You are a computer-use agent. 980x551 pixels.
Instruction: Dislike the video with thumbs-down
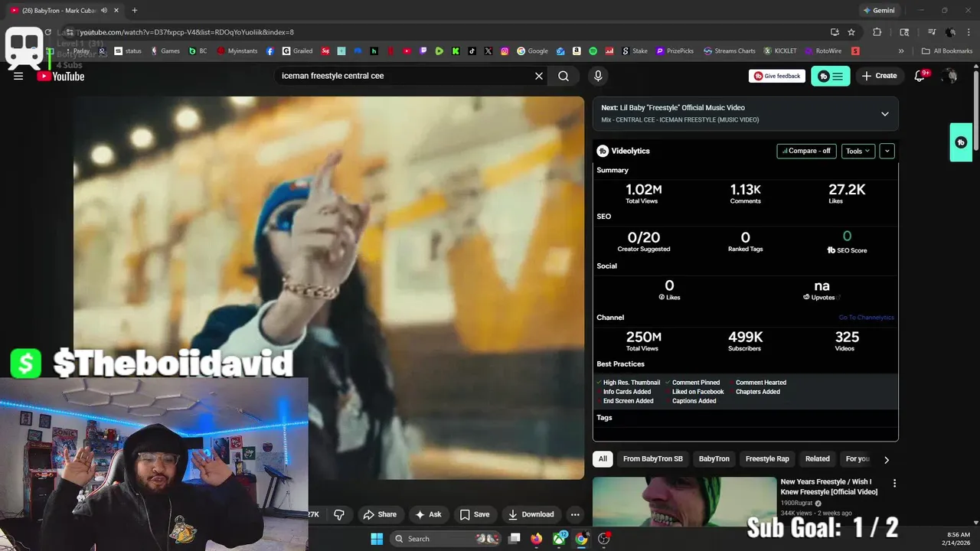(x=338, y=514)
